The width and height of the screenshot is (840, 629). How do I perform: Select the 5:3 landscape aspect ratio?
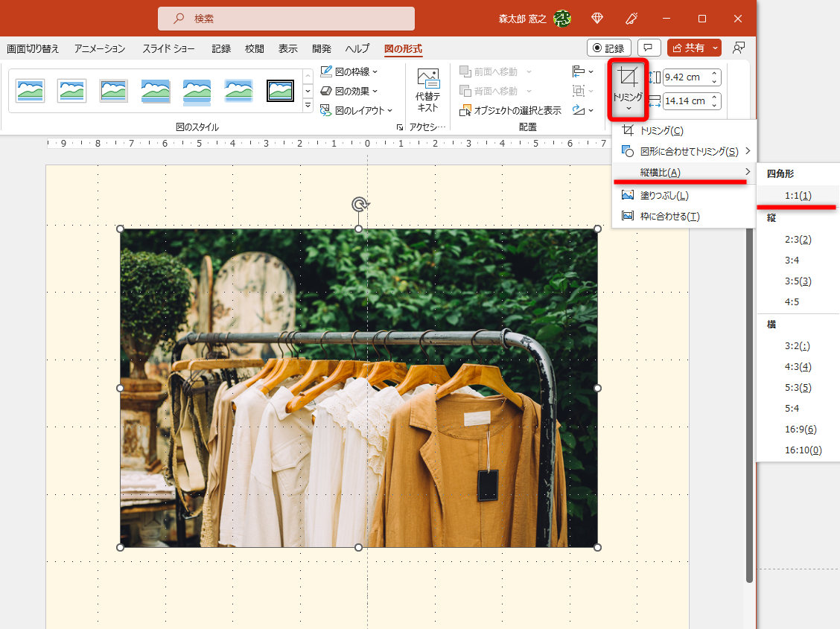(798, 388)
